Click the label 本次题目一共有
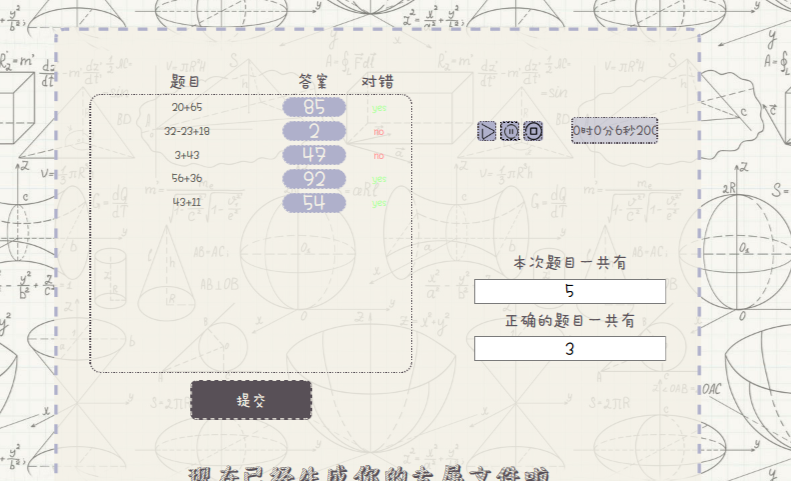Image resolution: width=791 pixels, height=481 pixels. pos(570,262)
